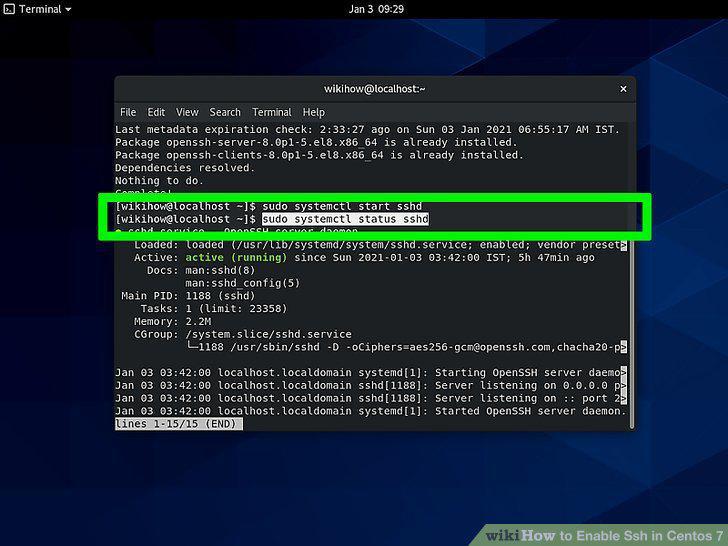The width and height of the screenshot is (728, 546).
Task: Click the 'Last metadata expiration check' line
Action: [x=367, y=130]
